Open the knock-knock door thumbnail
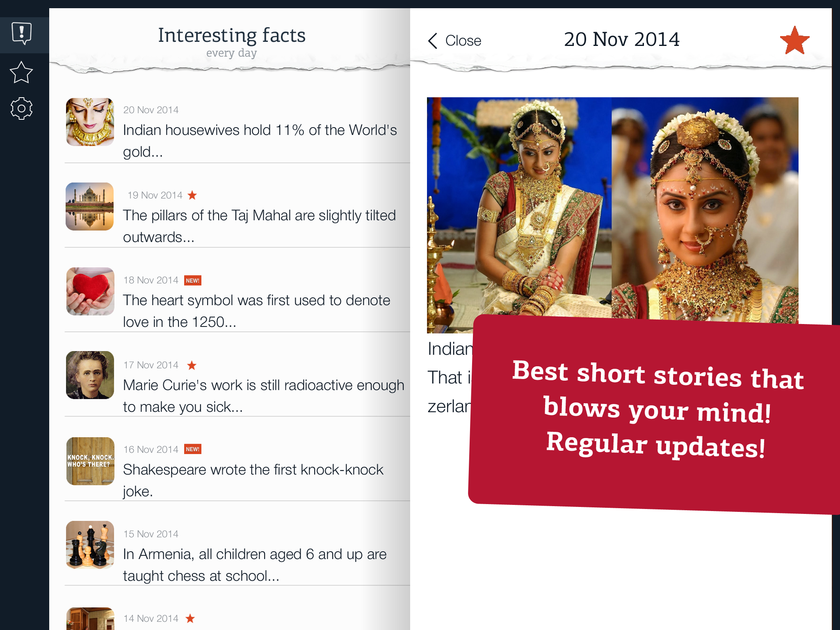Screen dimensions: 840x630 pos(90,461)
